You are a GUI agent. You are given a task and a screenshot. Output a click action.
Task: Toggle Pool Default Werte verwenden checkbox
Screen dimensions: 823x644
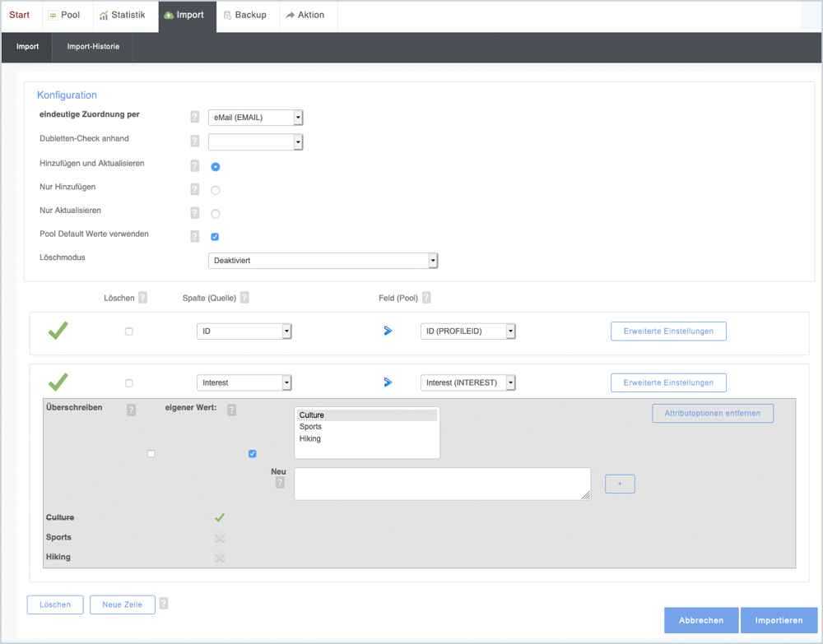(215, 237)
